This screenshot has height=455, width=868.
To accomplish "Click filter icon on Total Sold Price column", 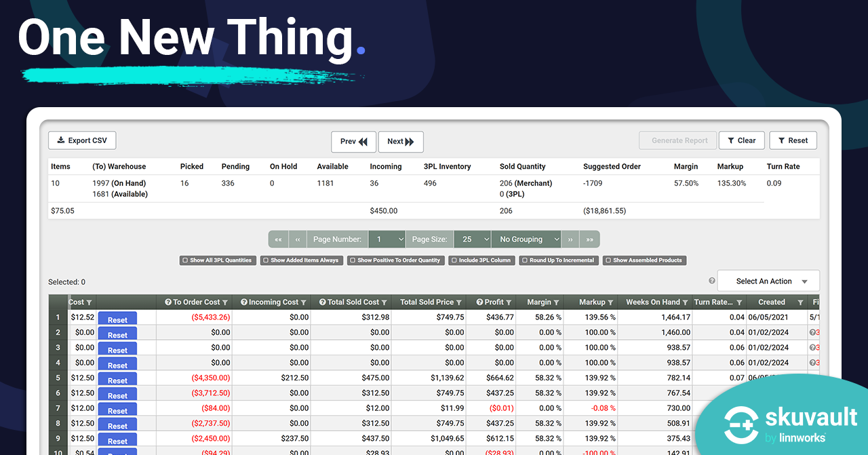I will [x=459, y=302].
